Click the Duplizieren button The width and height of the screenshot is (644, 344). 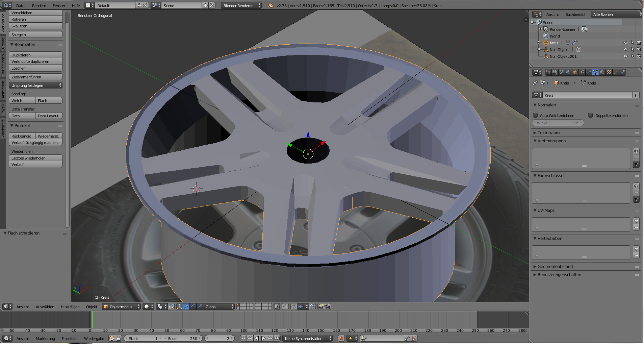(35, 55)
